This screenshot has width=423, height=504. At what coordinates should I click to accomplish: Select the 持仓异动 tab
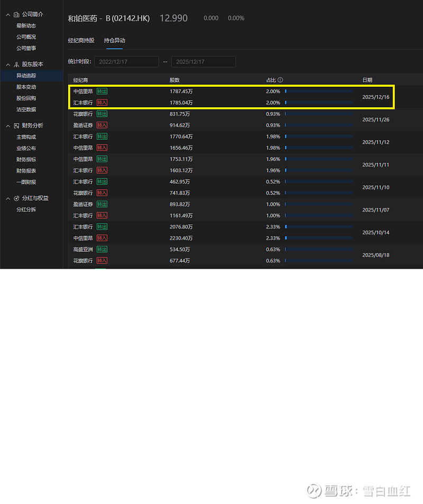pos(114,41)
